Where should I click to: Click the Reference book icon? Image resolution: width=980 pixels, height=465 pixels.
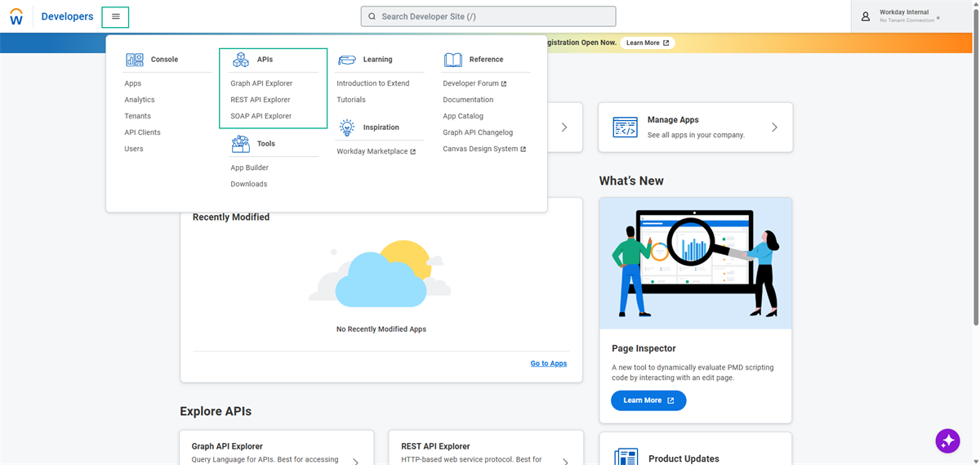[x=453, y=60]
